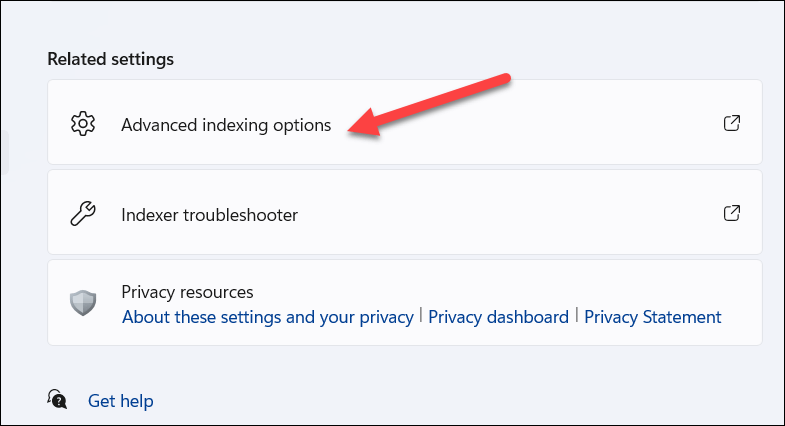Click the Privacy resources title text
Screen dimensions: 785x426
[x=187, y=292]
